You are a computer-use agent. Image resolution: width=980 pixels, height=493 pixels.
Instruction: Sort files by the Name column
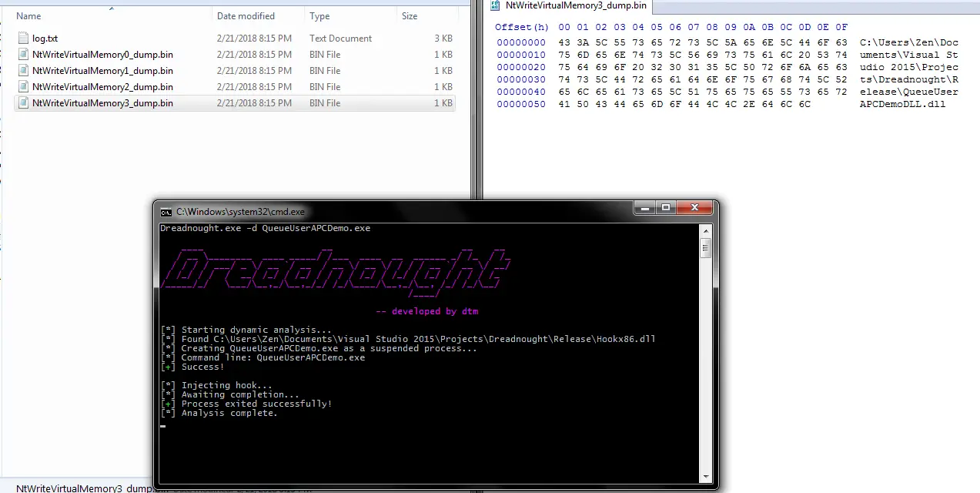28,16
